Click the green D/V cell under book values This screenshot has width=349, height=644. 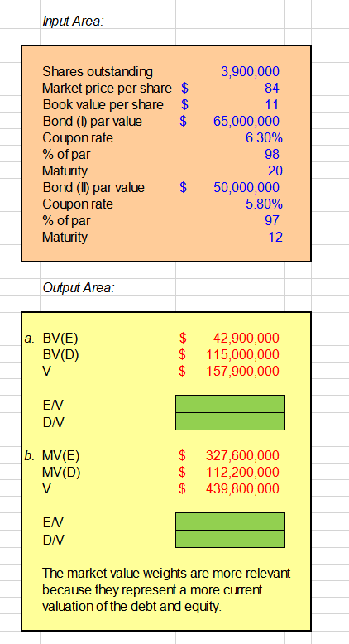pos(230,421)
